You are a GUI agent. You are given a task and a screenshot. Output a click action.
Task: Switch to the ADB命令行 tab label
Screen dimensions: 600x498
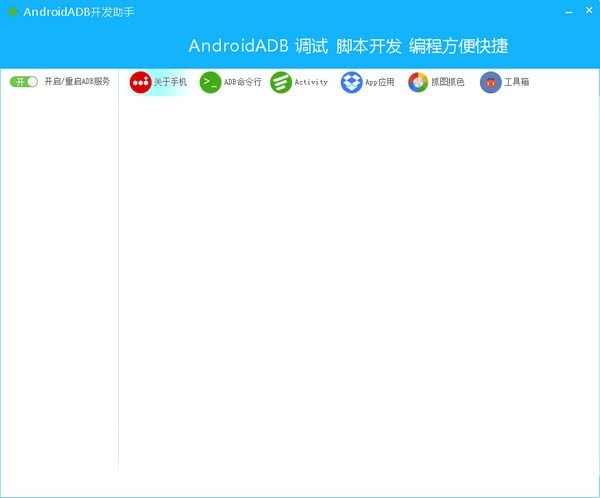(x=243, y=82)
